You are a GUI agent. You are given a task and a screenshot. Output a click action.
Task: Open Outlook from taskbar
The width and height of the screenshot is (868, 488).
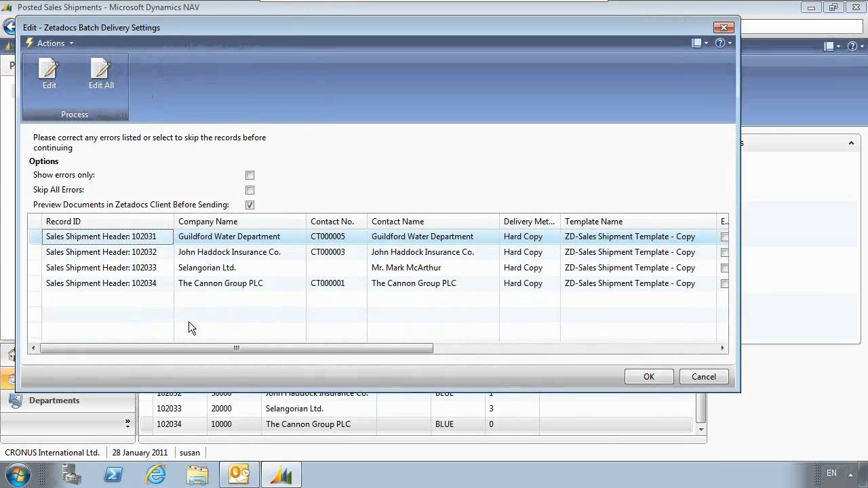[239, 474]
